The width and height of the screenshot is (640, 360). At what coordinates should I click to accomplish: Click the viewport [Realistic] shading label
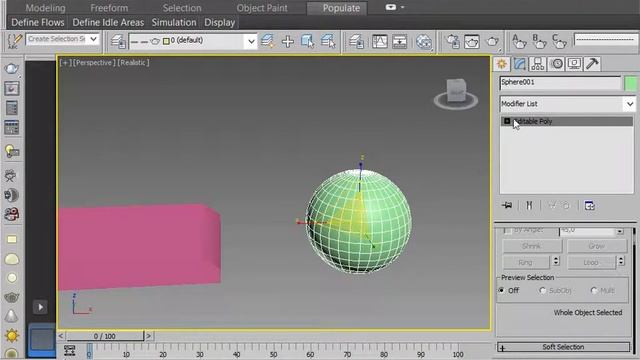click(134, 62)
